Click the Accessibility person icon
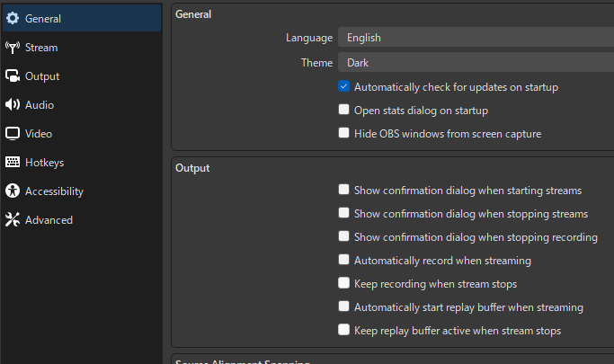 tap(13, 191)
